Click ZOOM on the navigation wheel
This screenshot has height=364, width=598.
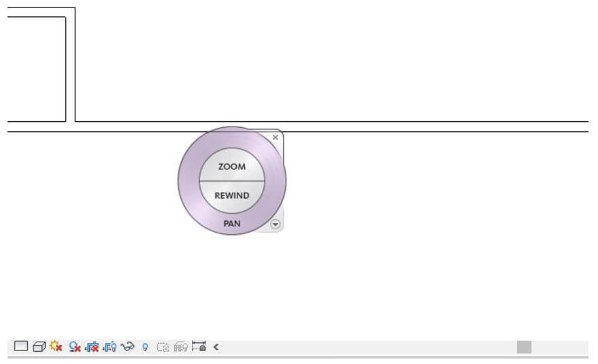pos(232,167)
